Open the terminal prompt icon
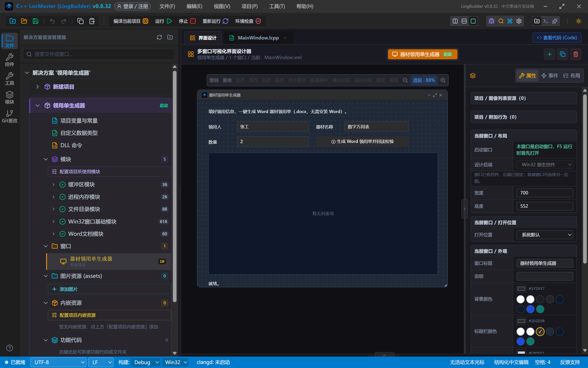Viewport: 588px width, 368px height. [x=546, y=21]
